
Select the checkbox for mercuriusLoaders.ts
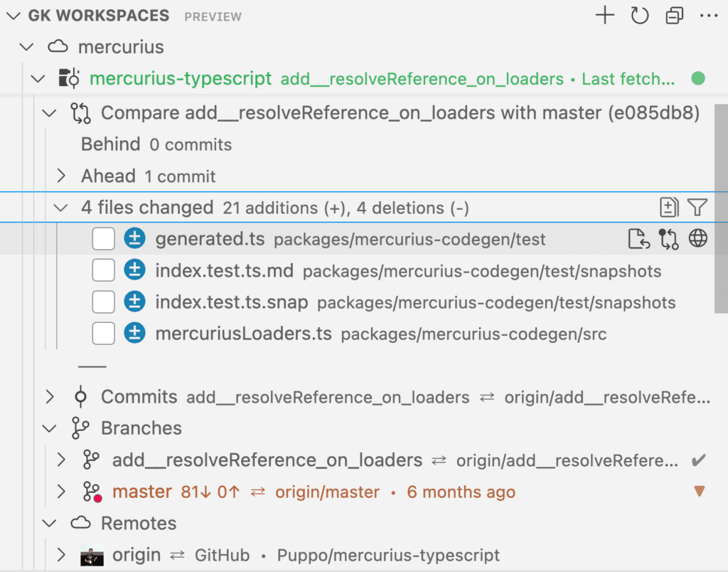(103, 332)
